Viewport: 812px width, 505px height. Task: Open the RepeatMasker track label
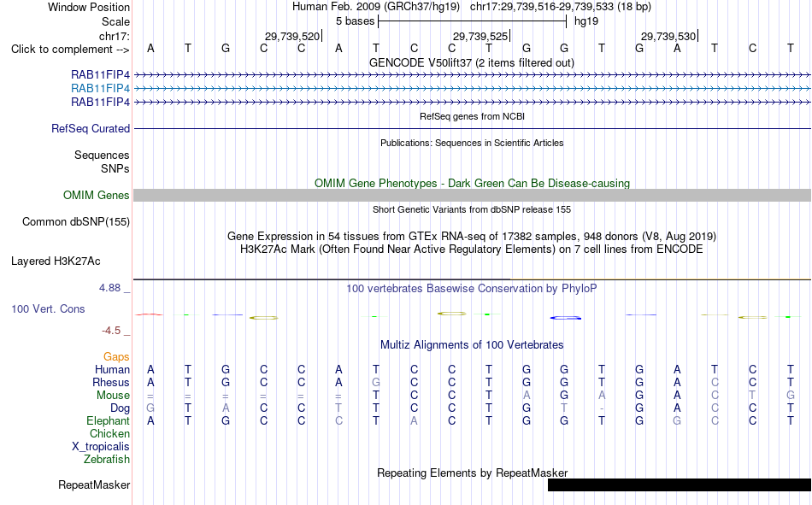click(94, 485)
